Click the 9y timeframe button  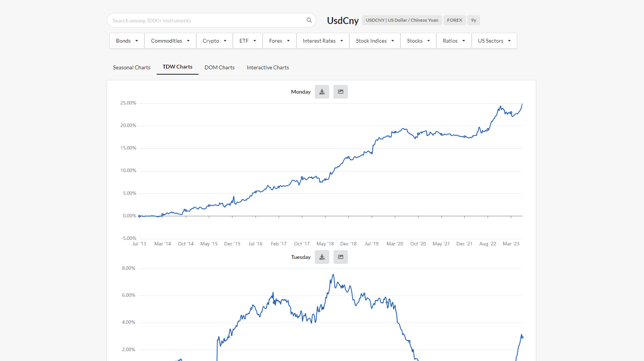click(x=474, y=20)
